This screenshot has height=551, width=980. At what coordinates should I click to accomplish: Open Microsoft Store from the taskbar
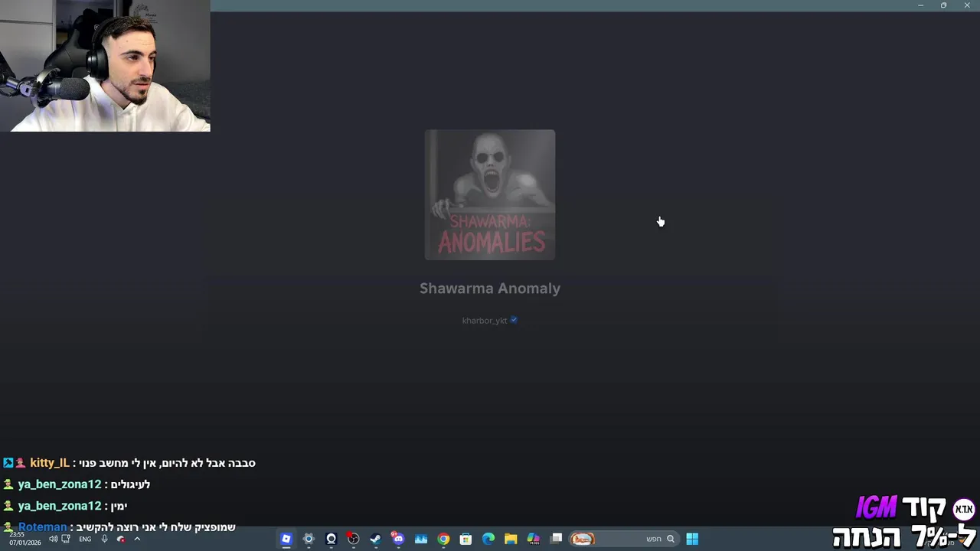pyautogui.click(x=465, y=539)
